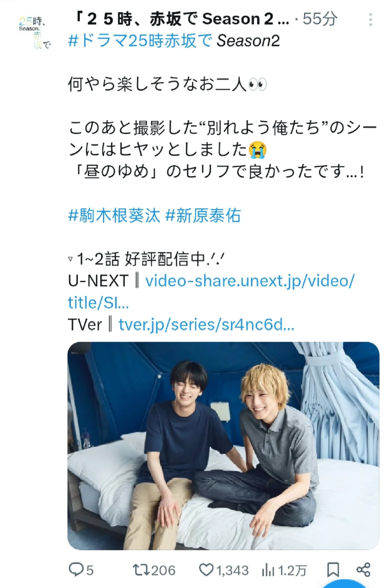Image resolution: width=392 pixels, height=588 pixels.
Task: Open hashtag #新原泰佑
Action: tap(203, 216)
